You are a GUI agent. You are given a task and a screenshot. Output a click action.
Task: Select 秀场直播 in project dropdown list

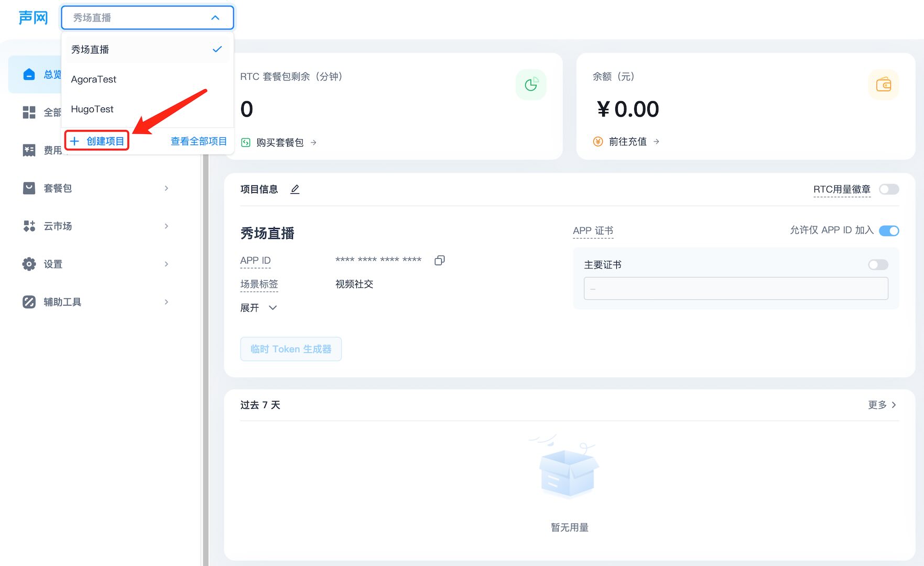[147, 49]
